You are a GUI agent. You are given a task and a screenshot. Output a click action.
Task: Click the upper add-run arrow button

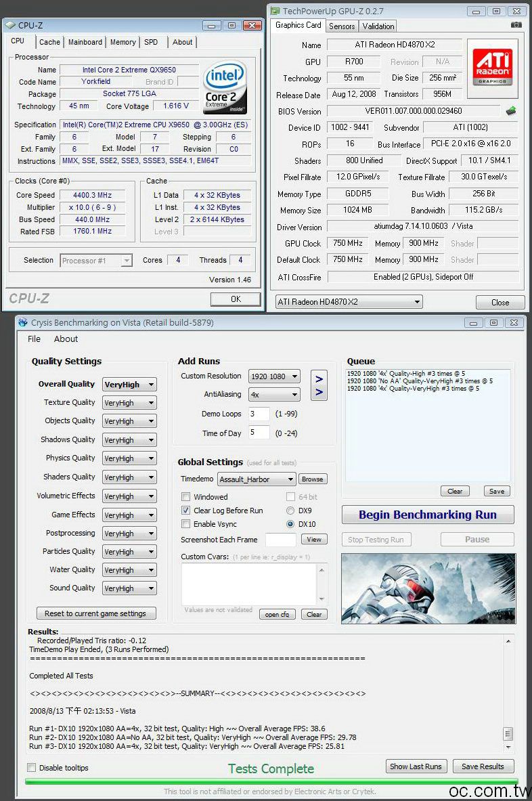319,379
